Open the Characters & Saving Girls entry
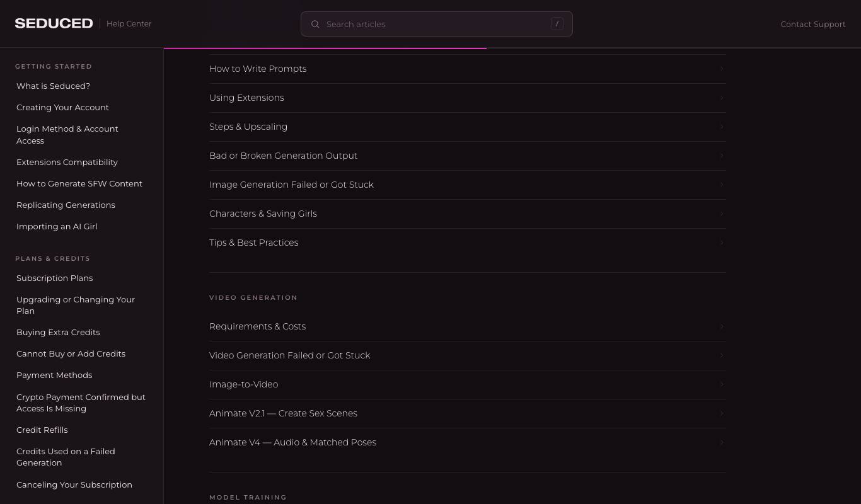The width and height of the screenshot is (861, 504). [x=468, y=214]
